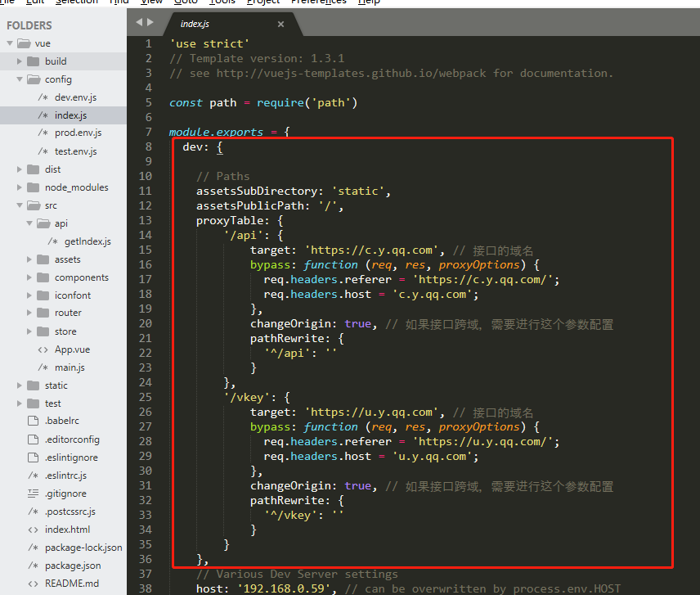Click the .gitignore lines file icon
This screenshot has width=700, height=595.
pyautogui.click(x=33, y=494)
